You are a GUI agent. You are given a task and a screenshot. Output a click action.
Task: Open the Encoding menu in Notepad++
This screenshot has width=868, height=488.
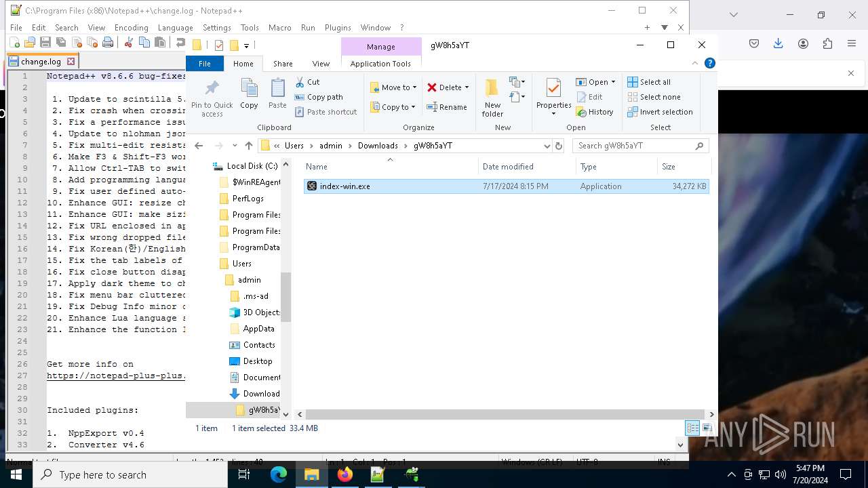pos(131,28)
